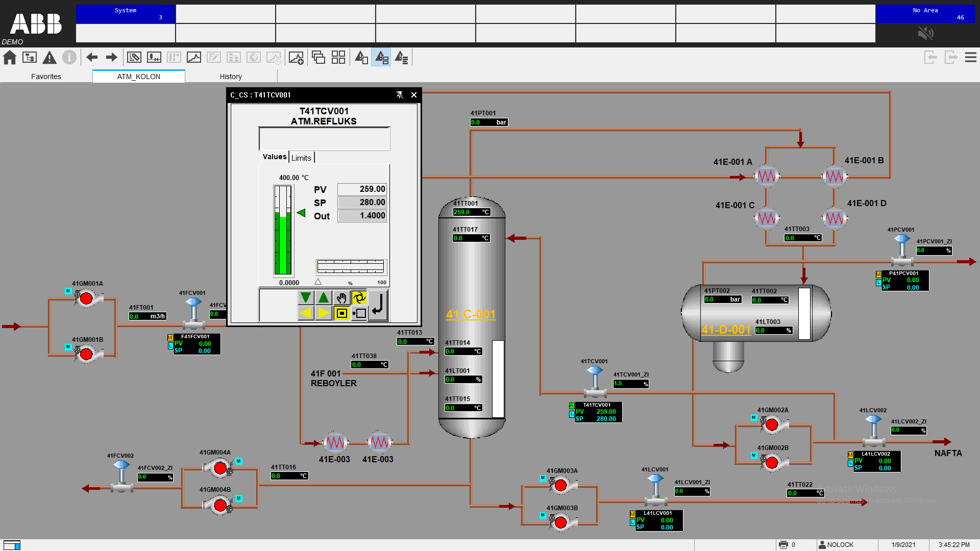The image size is (980, 551).
Task: Open the trend display toolbar icon
Action: click(194, 58)
